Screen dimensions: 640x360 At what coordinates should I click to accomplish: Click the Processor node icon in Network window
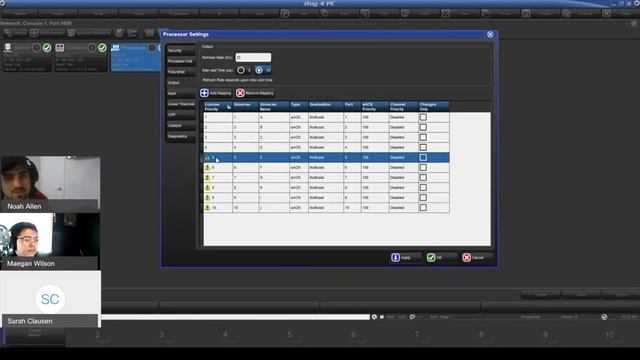[x=116, y=48]
